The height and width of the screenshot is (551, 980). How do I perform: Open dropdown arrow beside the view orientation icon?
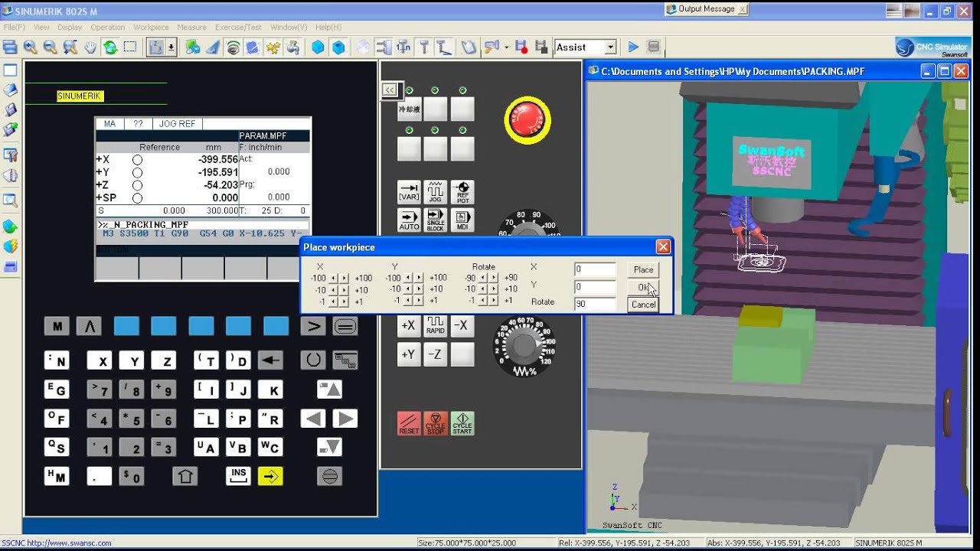coord(171,47)
